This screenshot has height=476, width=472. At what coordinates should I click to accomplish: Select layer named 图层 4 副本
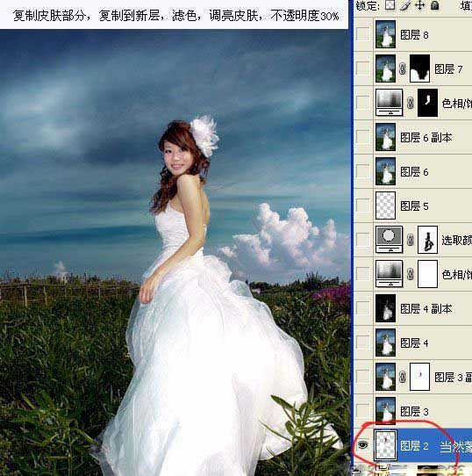point(426,309)
